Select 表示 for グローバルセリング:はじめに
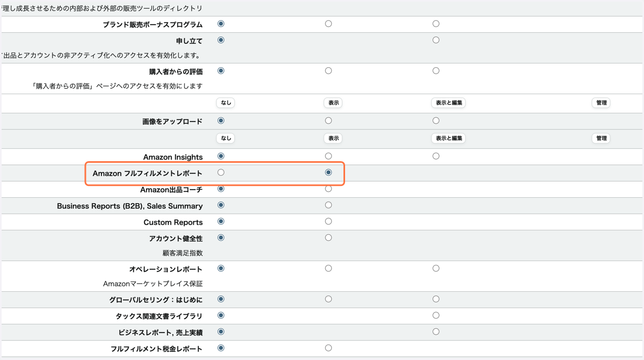This screenshot has height=360, width=644. 328,299
